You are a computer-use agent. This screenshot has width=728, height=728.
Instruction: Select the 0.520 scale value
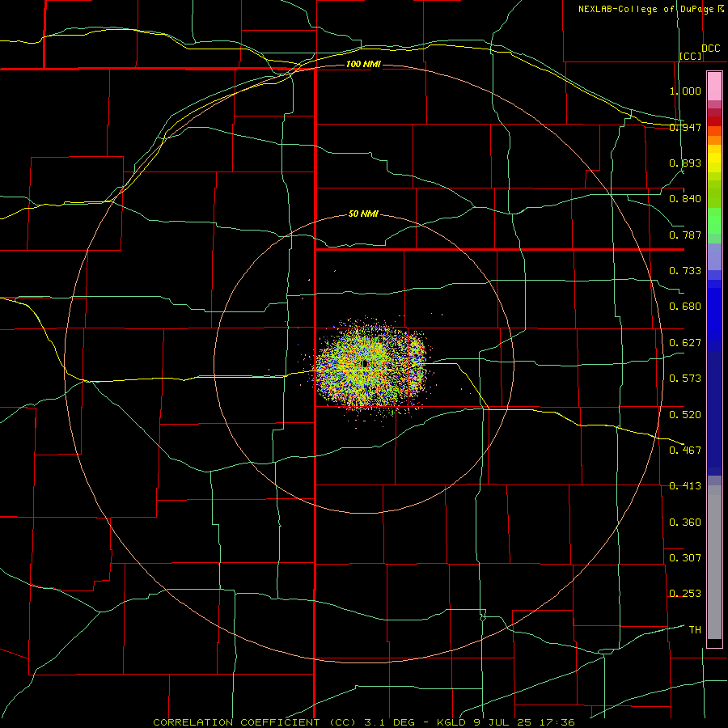(685, 415)
